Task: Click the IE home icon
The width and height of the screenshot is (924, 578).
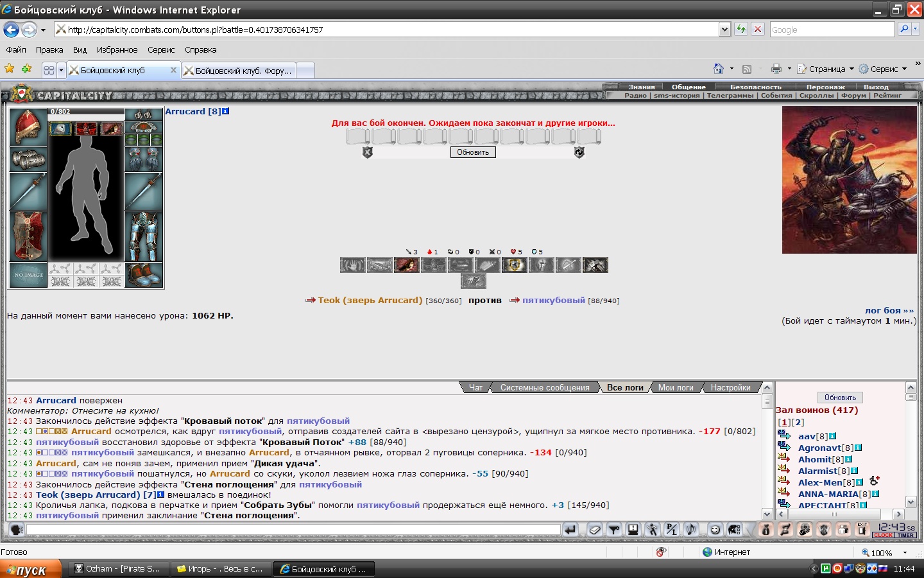Action: [x=719, y=69]
